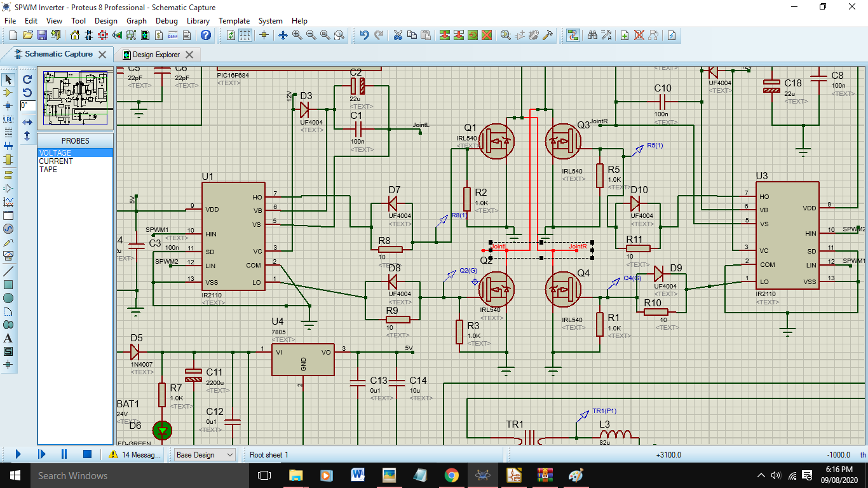Open Chrome from taskbar
Viewport: 868px width, 488px height.
[452, 475]
